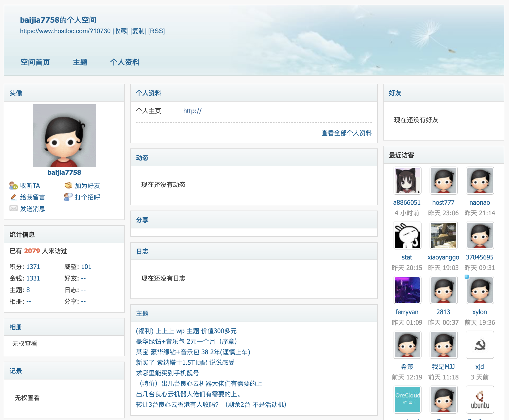This screenshot has height=420, width=509.
Task: Click baijia7758's large profile avatar
Action: click(64, 136)
